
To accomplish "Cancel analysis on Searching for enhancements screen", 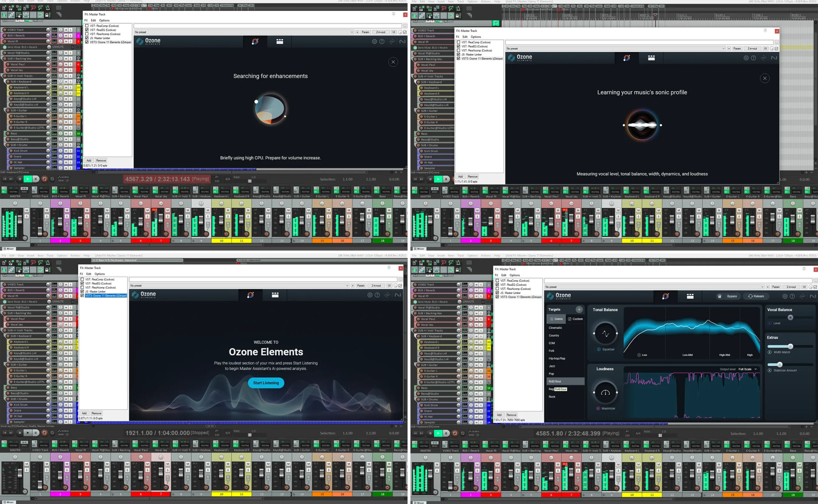I will [x=393, y=62].
